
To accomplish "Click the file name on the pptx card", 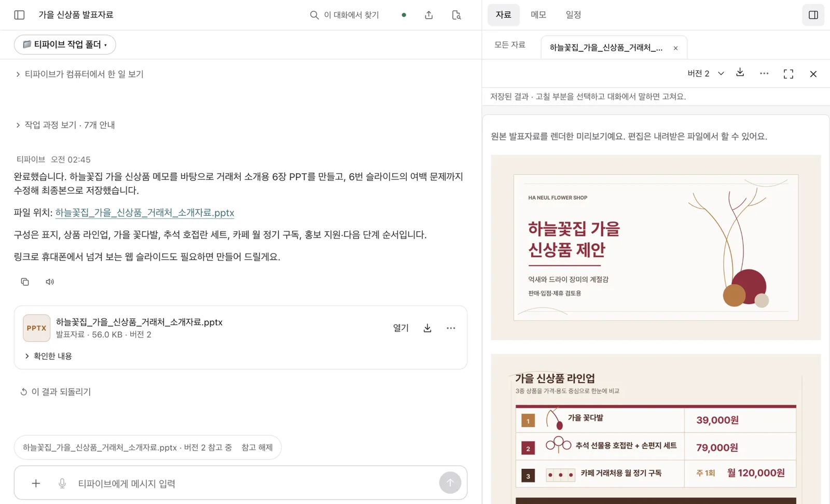I will click(139, 322).
